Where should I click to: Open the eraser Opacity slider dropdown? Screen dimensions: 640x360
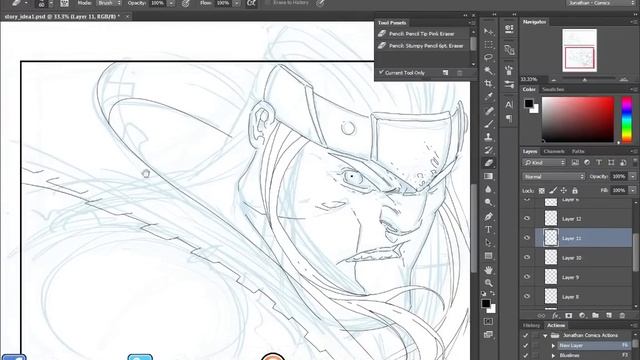click(x=171, y=3)
